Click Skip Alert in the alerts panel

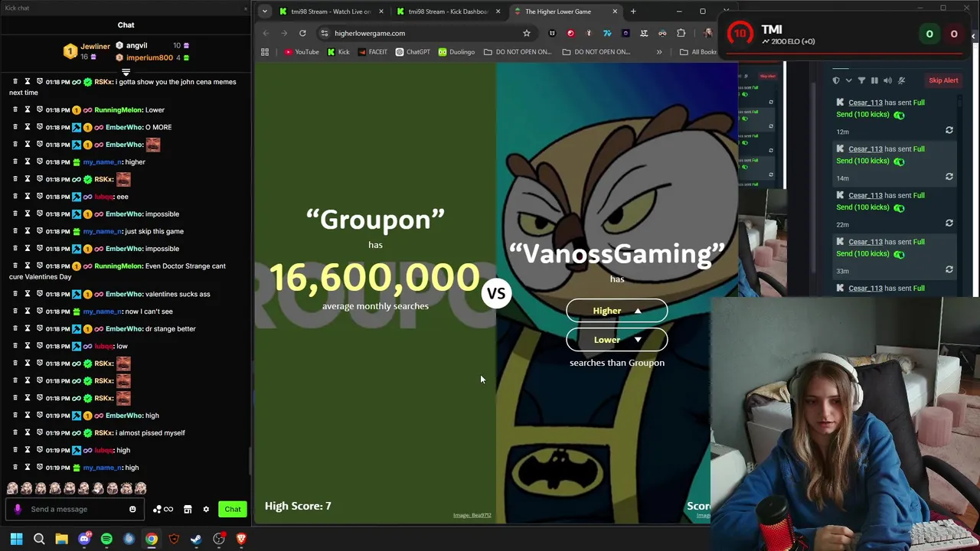pyautogui.click(x=943, y=80)
